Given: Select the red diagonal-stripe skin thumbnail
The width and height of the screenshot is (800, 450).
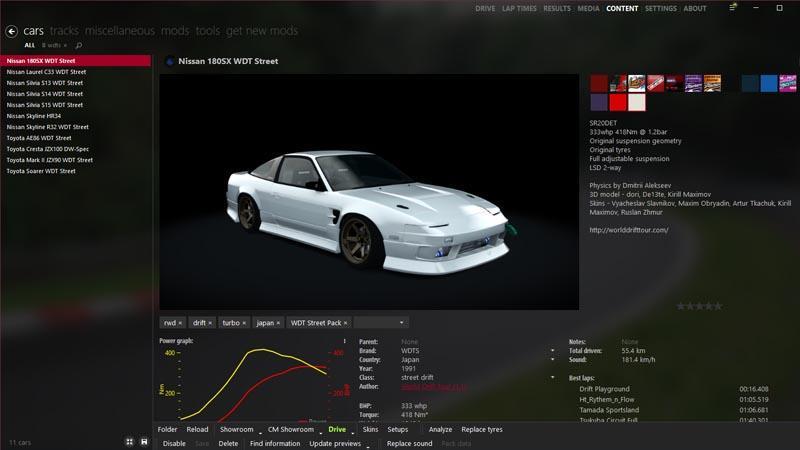Looking at the screenshot, I should [x=655, y=83].
